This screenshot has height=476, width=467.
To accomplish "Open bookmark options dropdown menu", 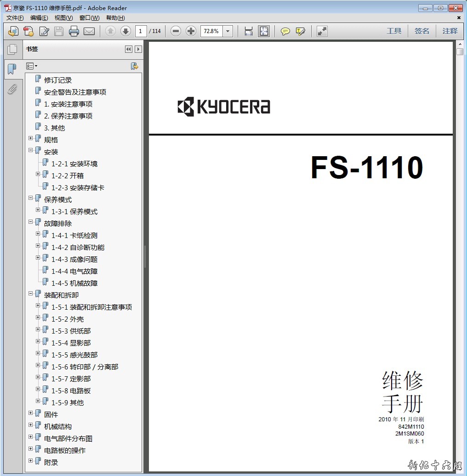I will coord(32,66).
